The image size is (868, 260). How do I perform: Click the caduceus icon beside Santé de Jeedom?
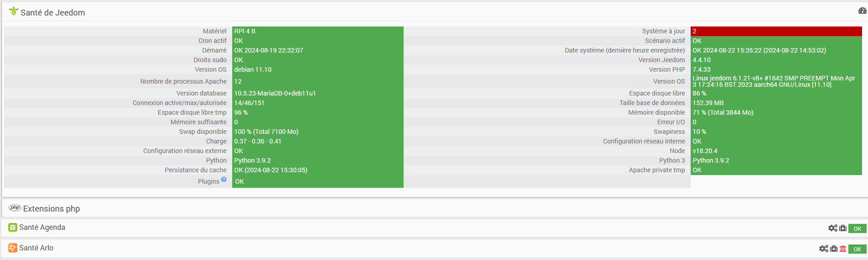(13, 11)
